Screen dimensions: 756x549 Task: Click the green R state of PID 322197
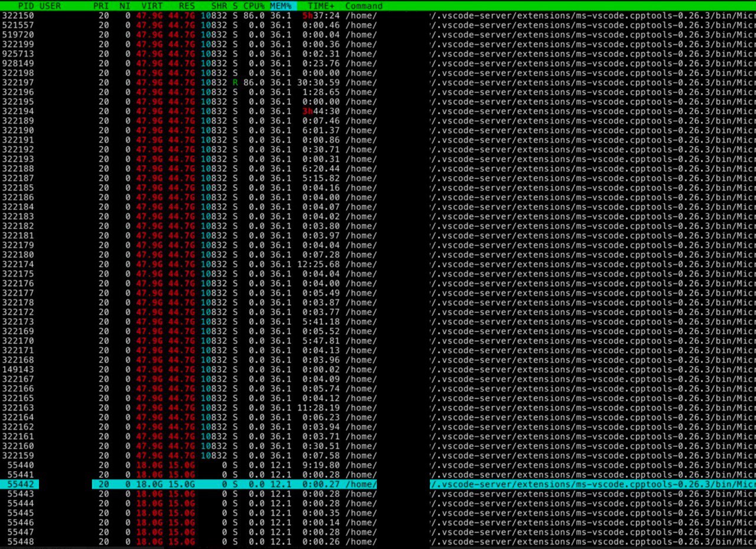click(235, 83)
